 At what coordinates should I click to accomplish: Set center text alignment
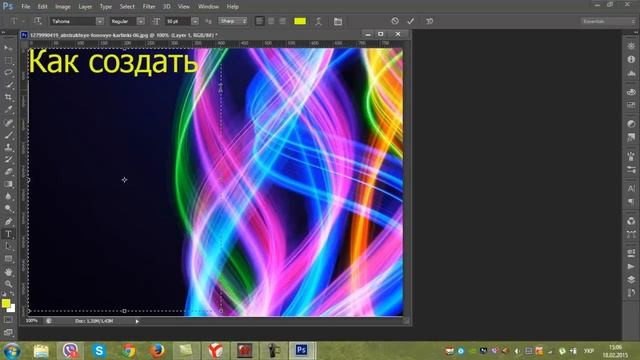271,21
